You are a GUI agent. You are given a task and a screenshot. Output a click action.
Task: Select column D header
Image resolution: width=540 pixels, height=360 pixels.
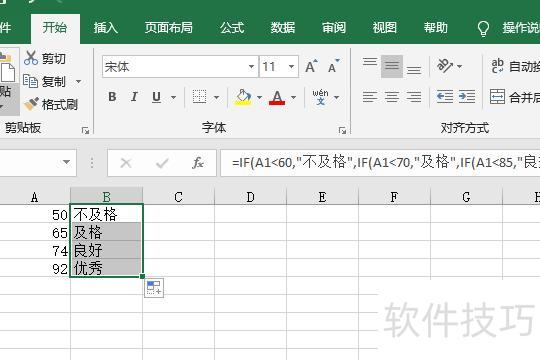[250, 197]
